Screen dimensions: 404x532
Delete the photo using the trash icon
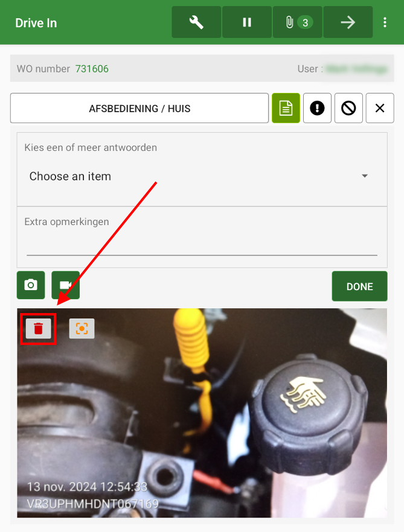(38, 329)
